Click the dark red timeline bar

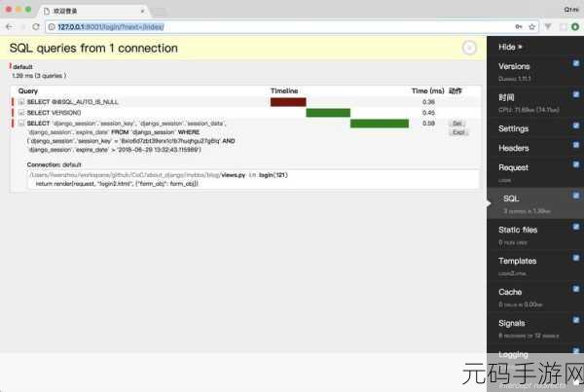coord(288,102)
